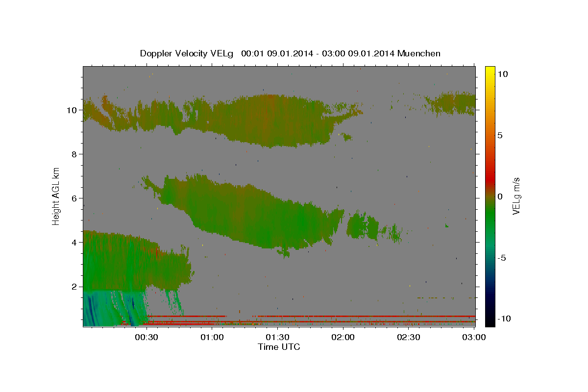Click the 02:30 time tick label
The height and width of the screenshot is (392, 588).
408,337
